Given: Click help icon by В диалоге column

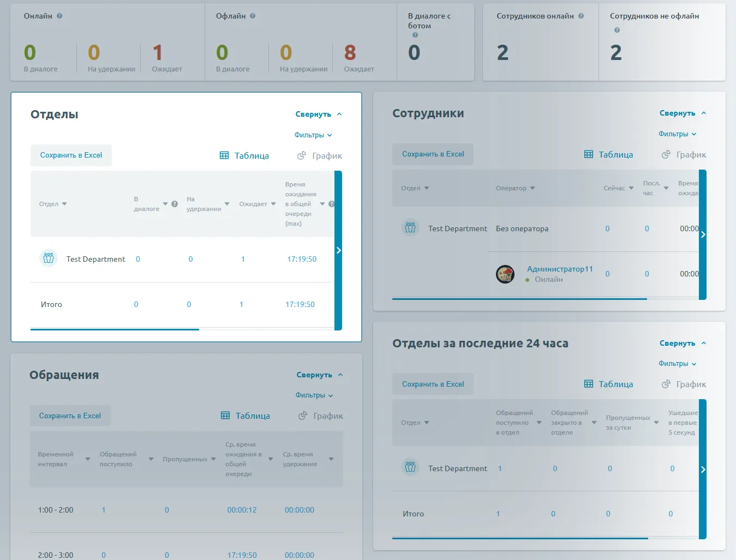Looking at the screenshot, I should click(x=175, y=204).
